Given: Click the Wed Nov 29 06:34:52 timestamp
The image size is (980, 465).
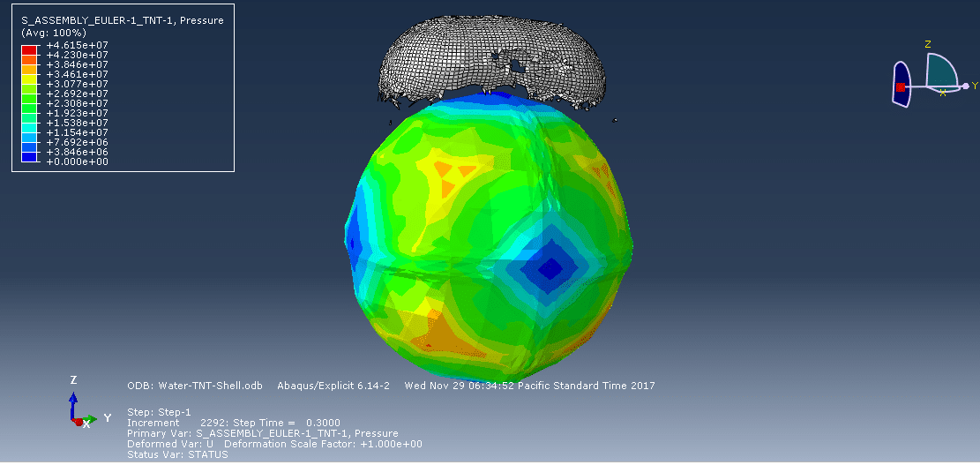Looking at the screenshot, I should pyautogui.click(x=529, y=386).
